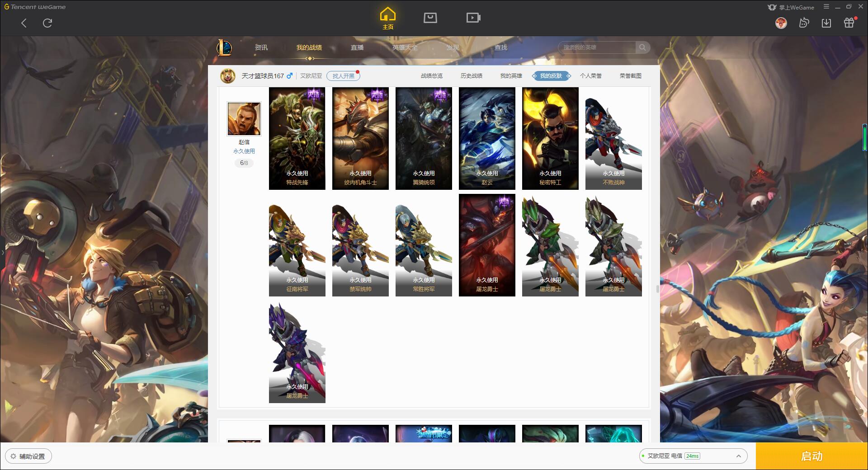
Task: Click the 24ms latency indicator
Action: pyautogui.click(x=692, y=456)
